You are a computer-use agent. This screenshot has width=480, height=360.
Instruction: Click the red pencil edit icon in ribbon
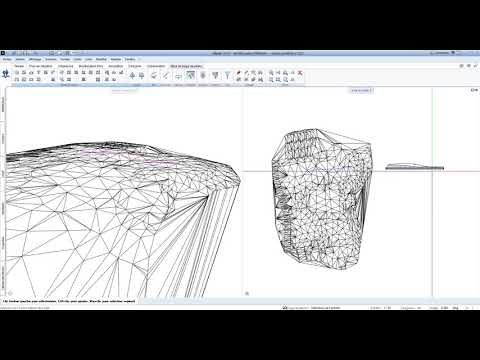[239, 72]
